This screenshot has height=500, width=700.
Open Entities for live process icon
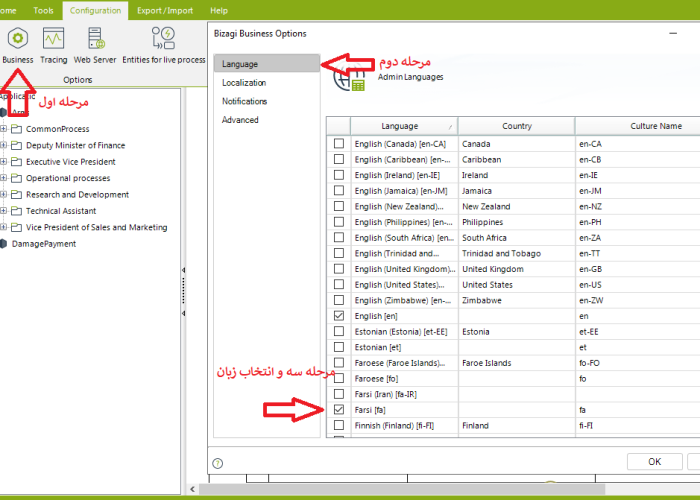[x=163, y=38]
